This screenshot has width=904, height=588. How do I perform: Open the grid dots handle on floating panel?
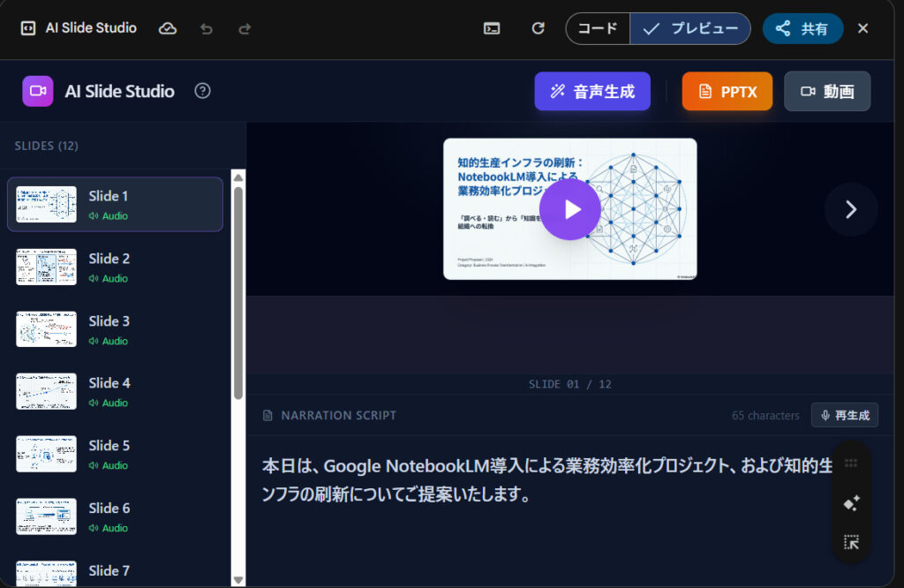(x=851, y=463)
